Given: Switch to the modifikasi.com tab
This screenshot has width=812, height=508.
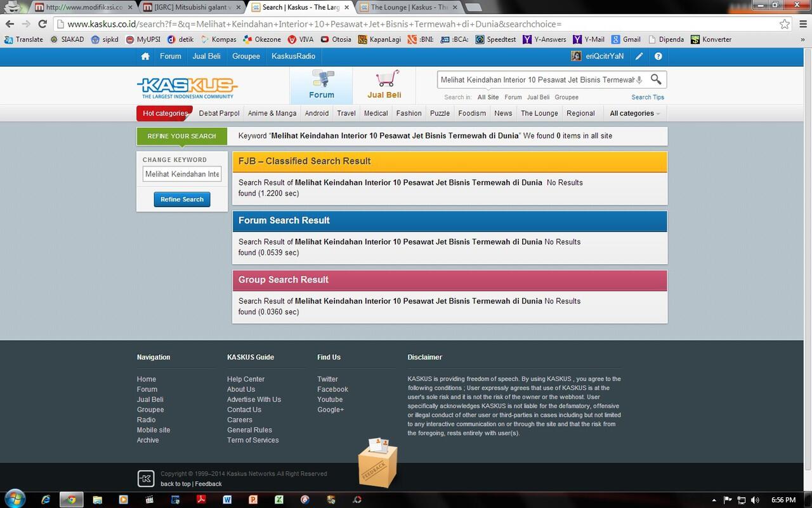Looking at the screenshot, I should pos(84,8).
